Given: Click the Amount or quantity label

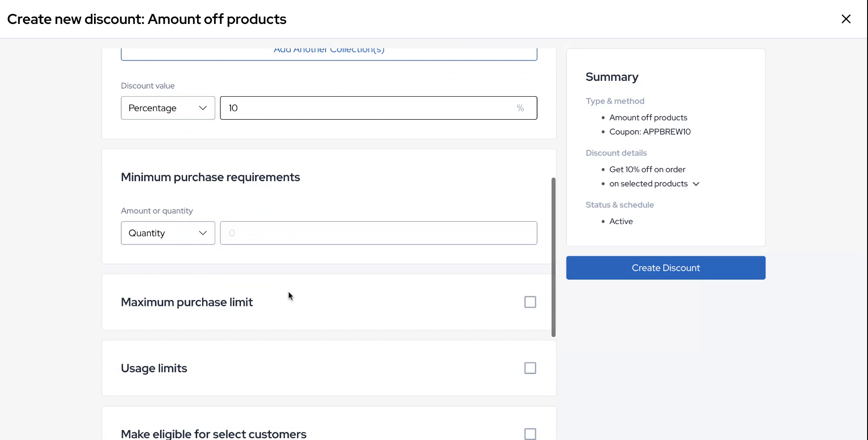Looking at the screenshot, I should [x=156, y=211].
